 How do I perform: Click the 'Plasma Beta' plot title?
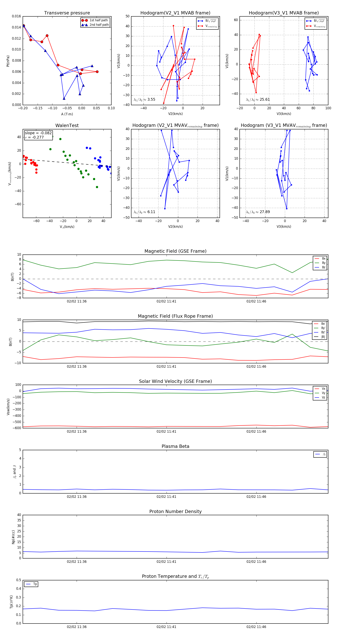(x=175, y=446)
